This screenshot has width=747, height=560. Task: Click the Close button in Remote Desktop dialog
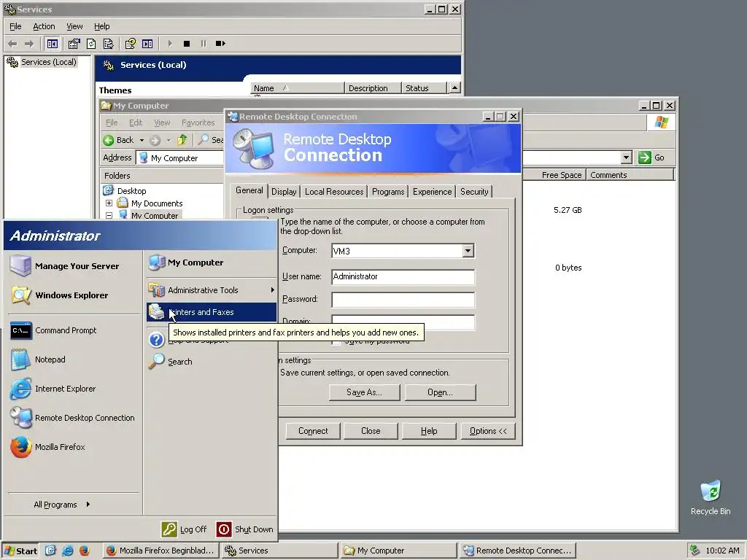(371, 431)
